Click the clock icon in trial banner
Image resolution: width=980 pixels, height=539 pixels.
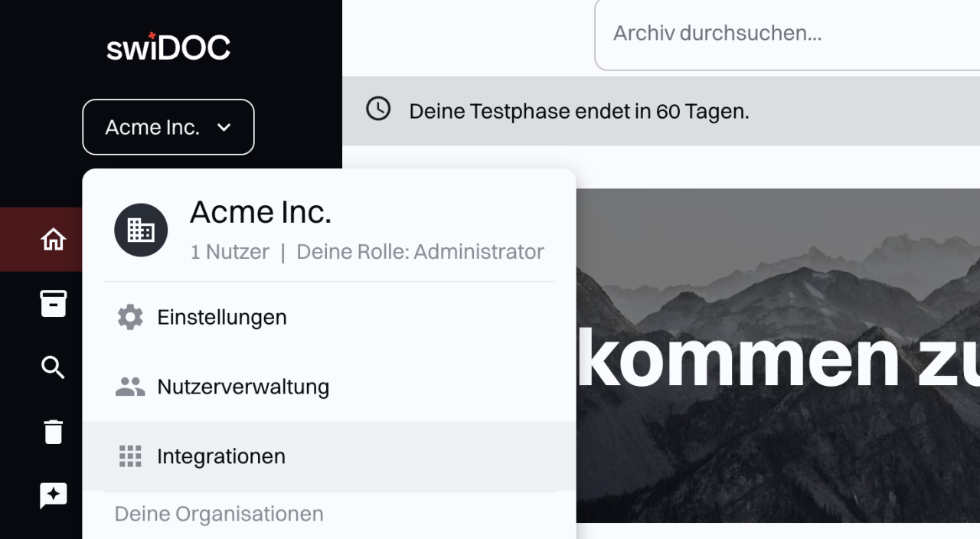coord(378,109)
